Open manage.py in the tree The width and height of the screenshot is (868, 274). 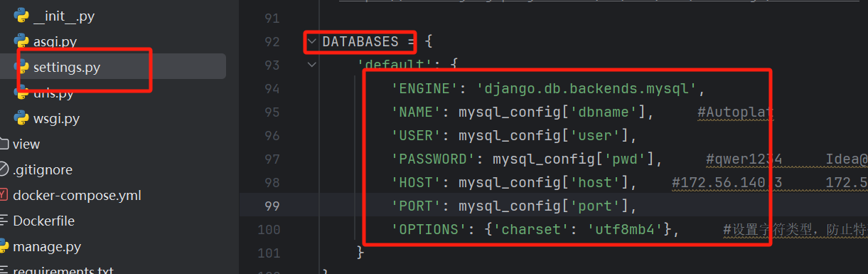(x=47, y=247)
